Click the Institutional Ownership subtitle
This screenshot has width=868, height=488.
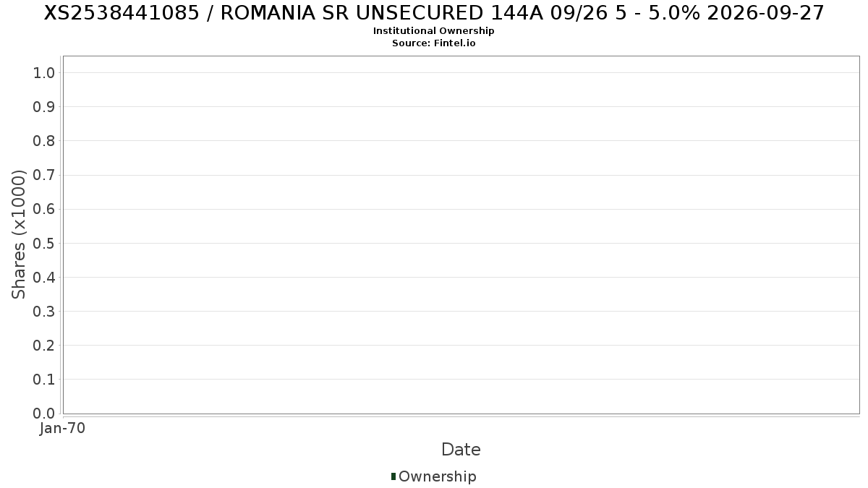434,31
